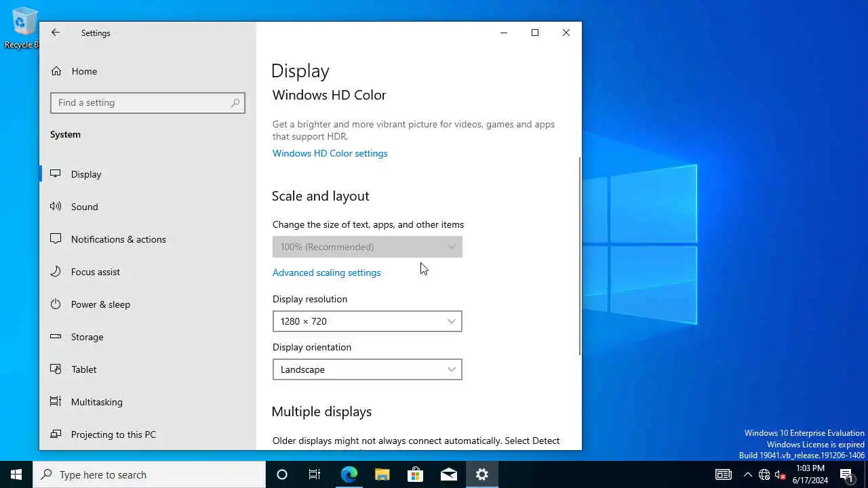Image resolution: width=868 pixels, height=488 pixels.
Task: Click the Multiple displays heading
Action: 321,411
